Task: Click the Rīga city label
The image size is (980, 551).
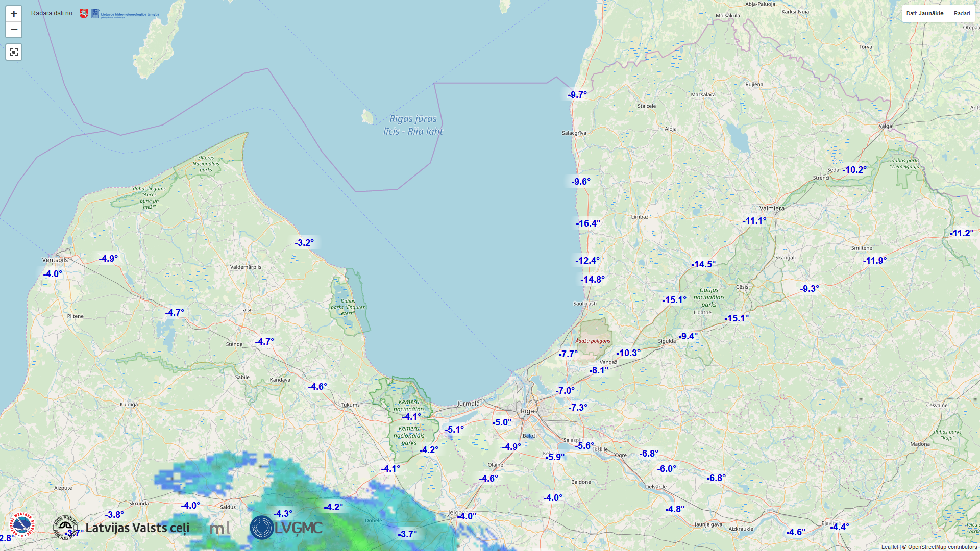Action: click(x=527, y=411)
